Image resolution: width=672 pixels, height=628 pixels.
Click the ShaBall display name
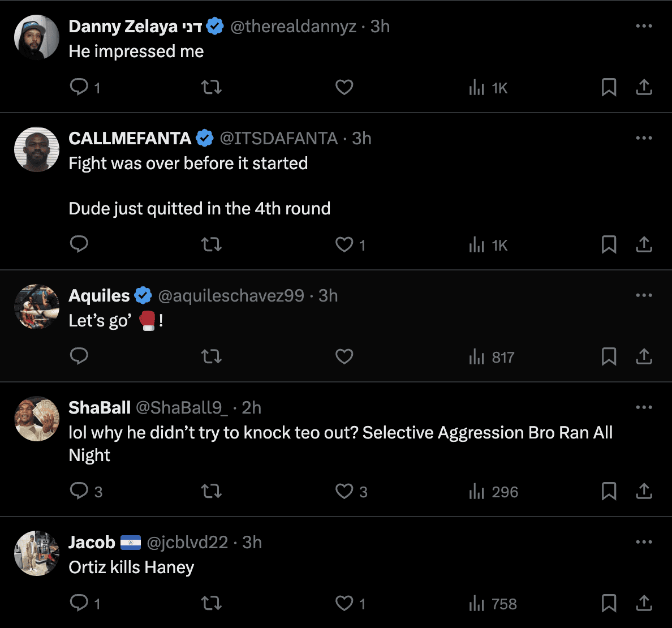(x=100, y=407)
